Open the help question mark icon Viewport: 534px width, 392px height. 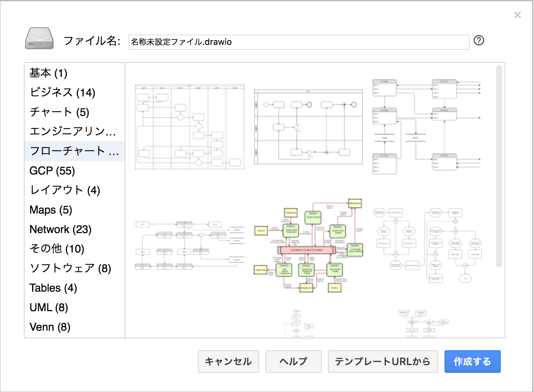tap(478, 40)
